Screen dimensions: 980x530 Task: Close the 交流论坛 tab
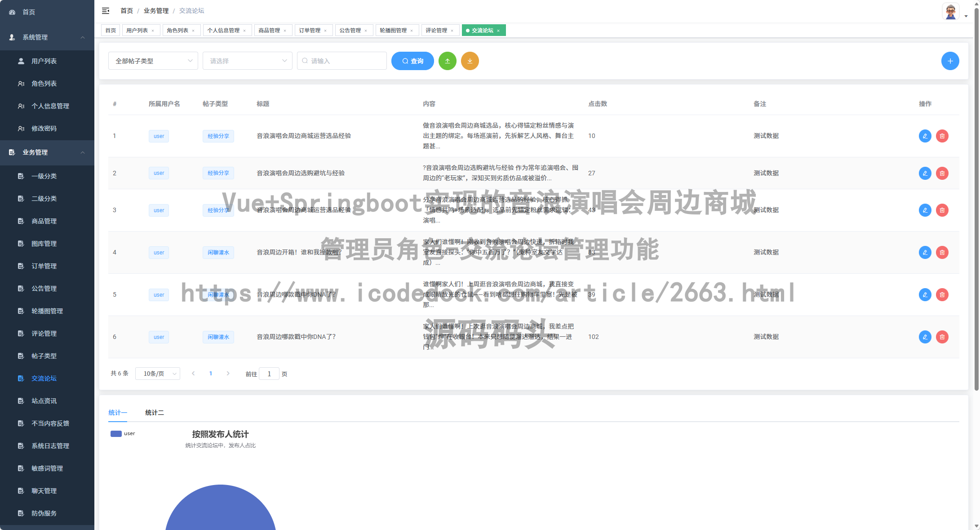(x=498, y=31)
